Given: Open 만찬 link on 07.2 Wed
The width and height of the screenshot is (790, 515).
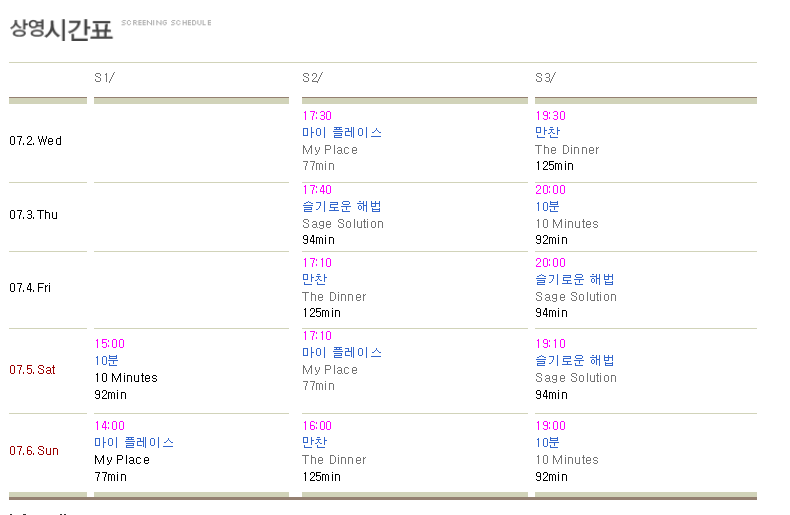Looking at the screenshot, I should pyautogui.click(x=548, y=133).
